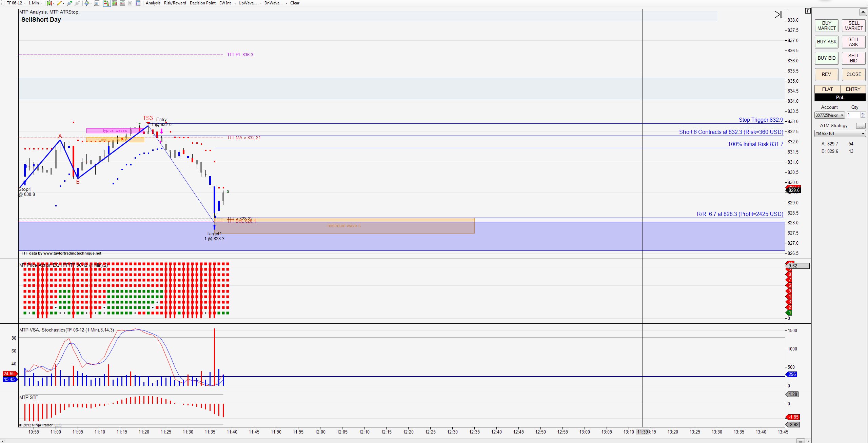Viewport: 868px width, 443px height.
Task: Open the data box magnifier icon
Action: [97, 3]
